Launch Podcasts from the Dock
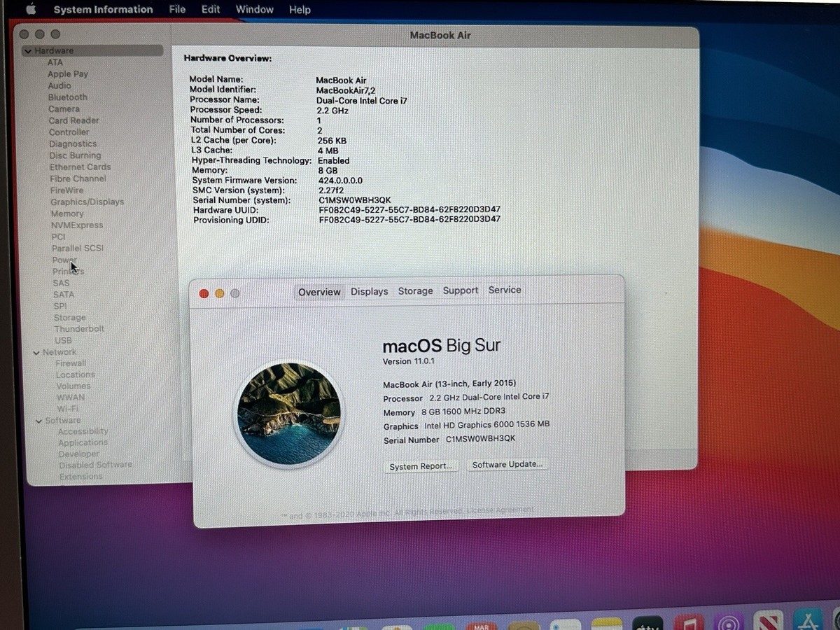 point(729,623)
